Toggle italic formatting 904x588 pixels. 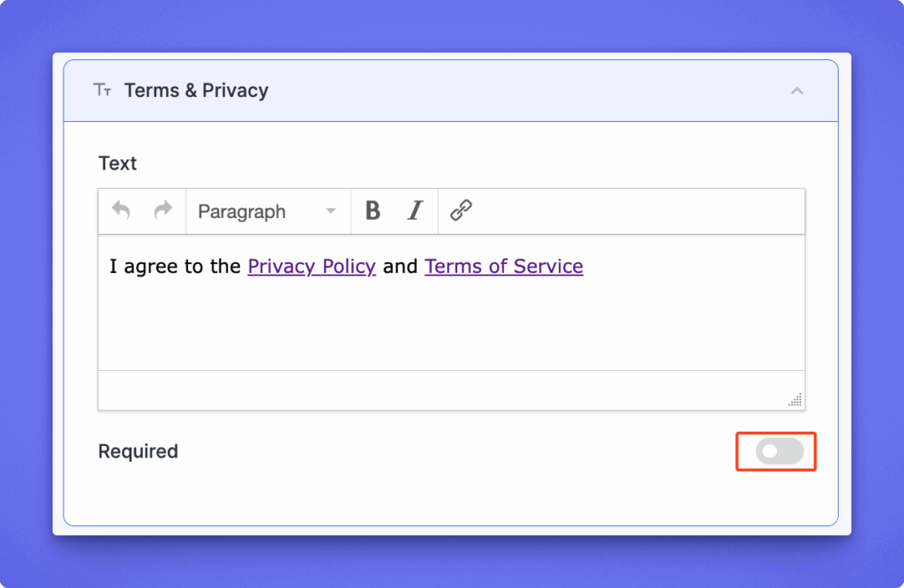tap(415, 211)
